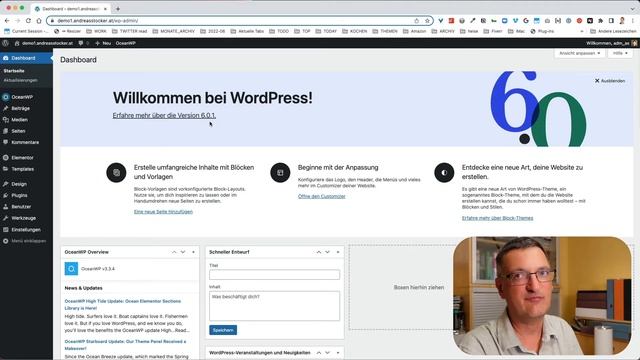Open the Hilfe dropdown tab
This screenshot has width=640, height=360.
point(620,53)
